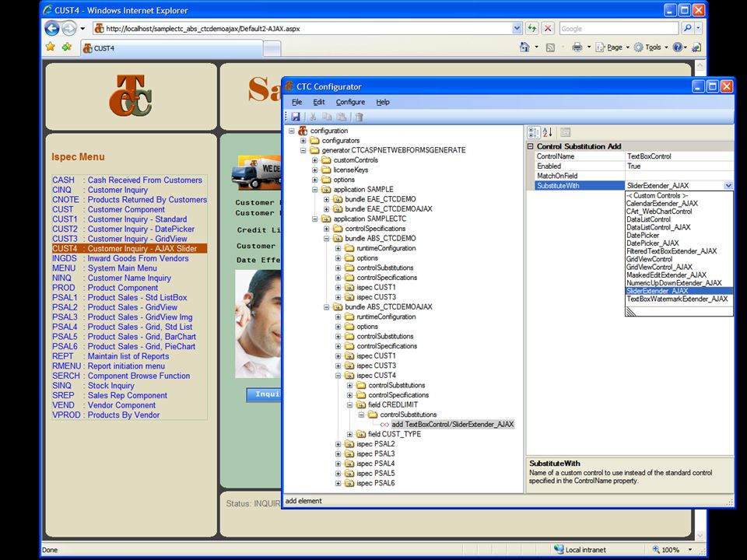The height and width of the screenshot is (560, 747).
Task: Click the Delete trash icon in Configurator toolbar
Action: [359, 117]
